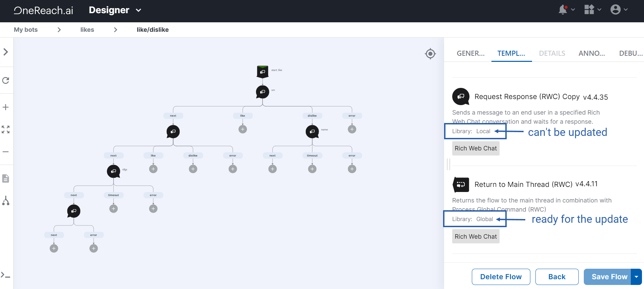Image resolution: width=644 pixels, height=289 pixels.
Task: Switch to the GENER... tab
Action: (470, 53)
